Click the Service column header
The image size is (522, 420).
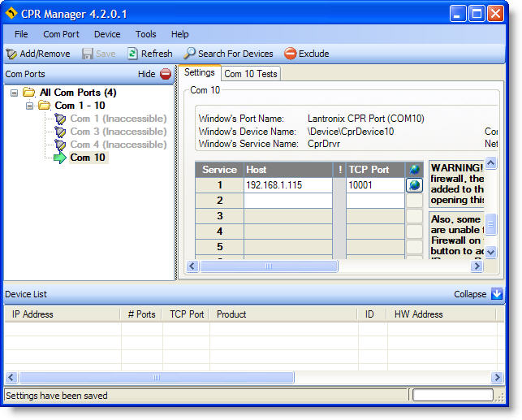(x=219, y=170)
